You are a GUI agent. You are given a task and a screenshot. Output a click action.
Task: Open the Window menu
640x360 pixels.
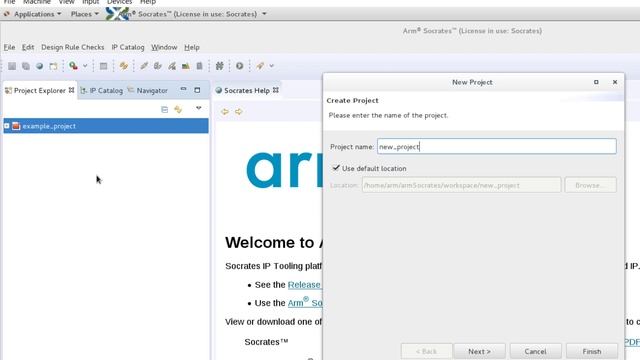(164, 47)
